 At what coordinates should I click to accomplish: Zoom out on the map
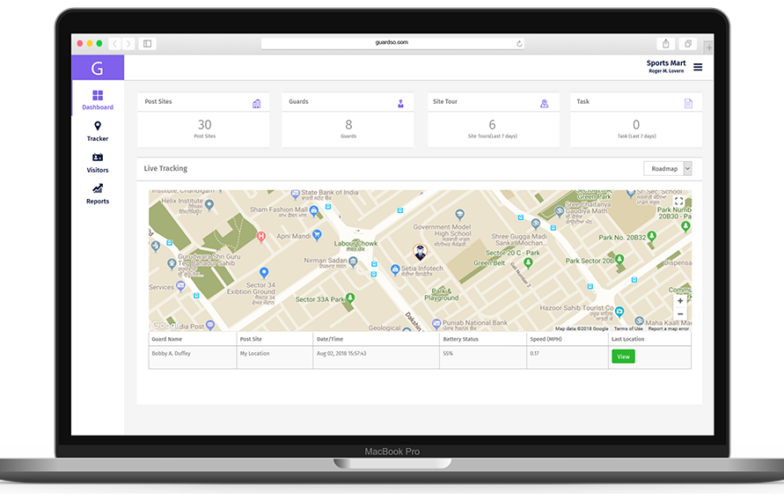point(680,314)
